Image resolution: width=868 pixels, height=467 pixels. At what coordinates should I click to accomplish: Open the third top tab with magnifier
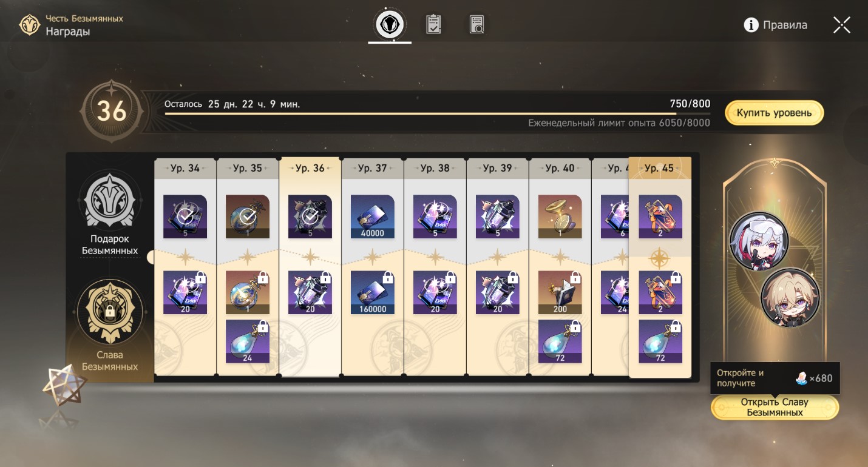(476, 25)
